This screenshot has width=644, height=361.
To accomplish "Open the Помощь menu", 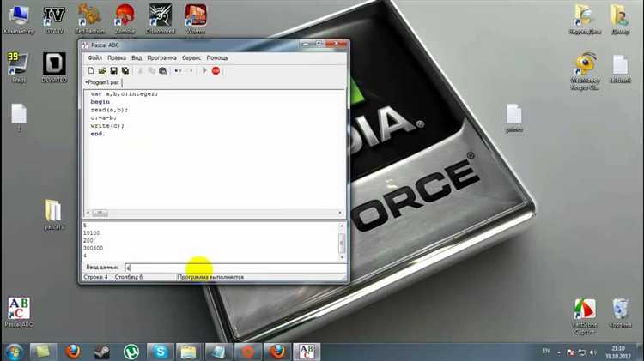I will [217, 57].
